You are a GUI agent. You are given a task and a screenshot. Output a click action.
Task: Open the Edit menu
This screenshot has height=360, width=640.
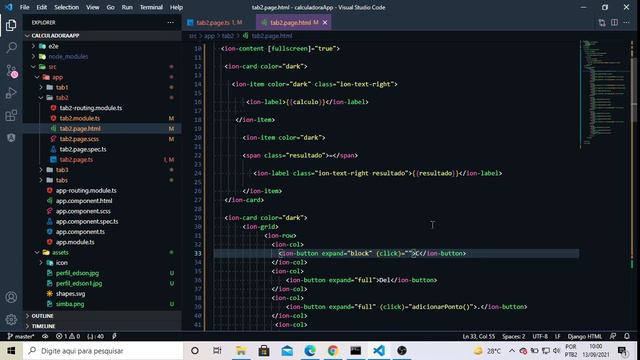pos(42,7)
